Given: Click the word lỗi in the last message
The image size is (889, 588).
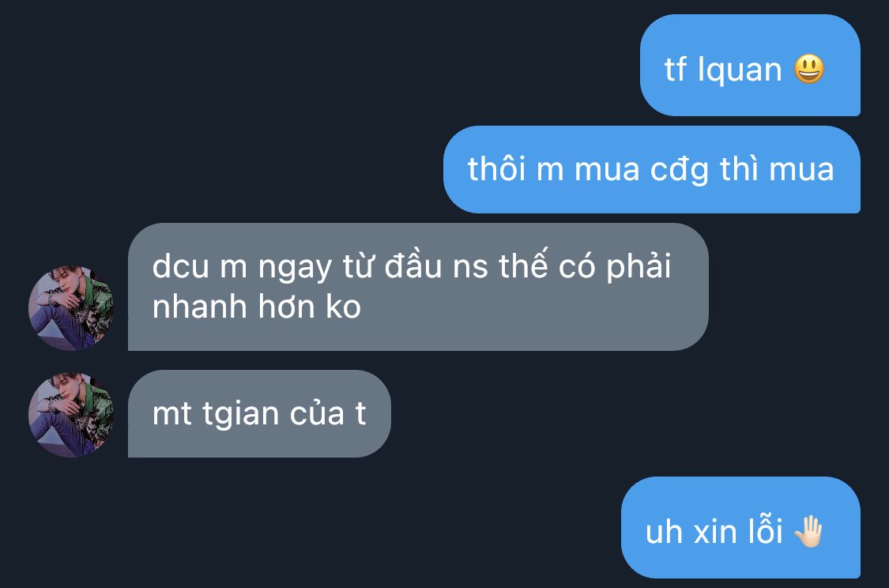Looking at the screenshot, I should 765,531.
